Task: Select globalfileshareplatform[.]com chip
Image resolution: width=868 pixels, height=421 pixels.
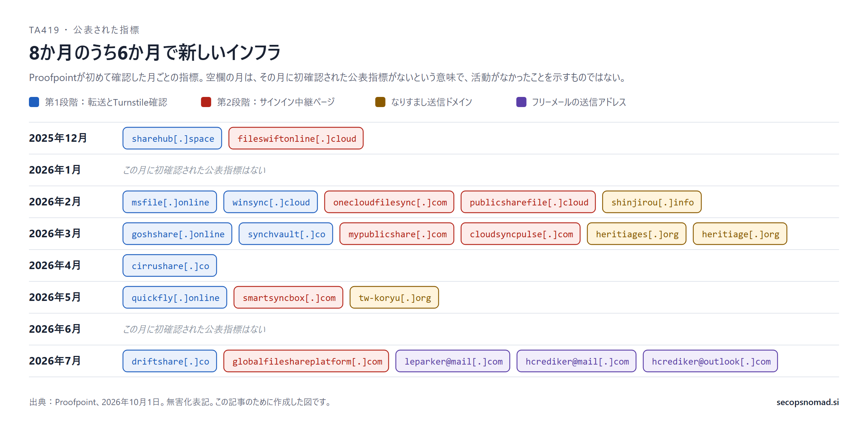Action: pos(306,361)
